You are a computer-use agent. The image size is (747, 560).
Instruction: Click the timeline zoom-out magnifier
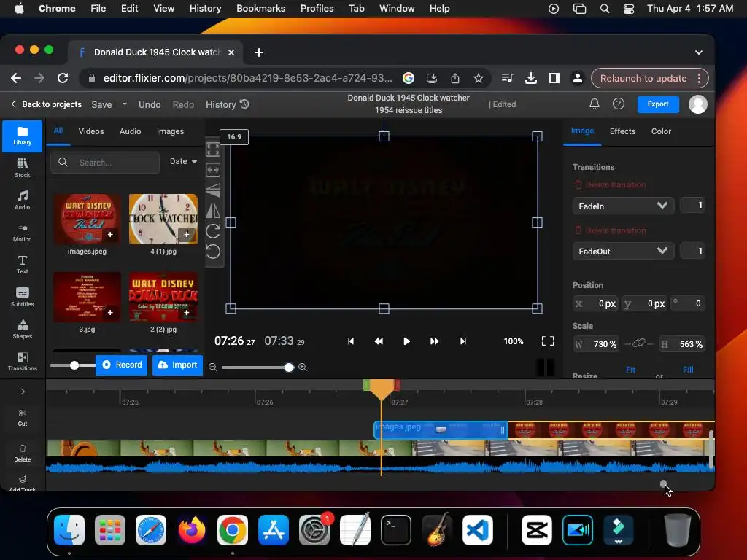click(213, 367)
